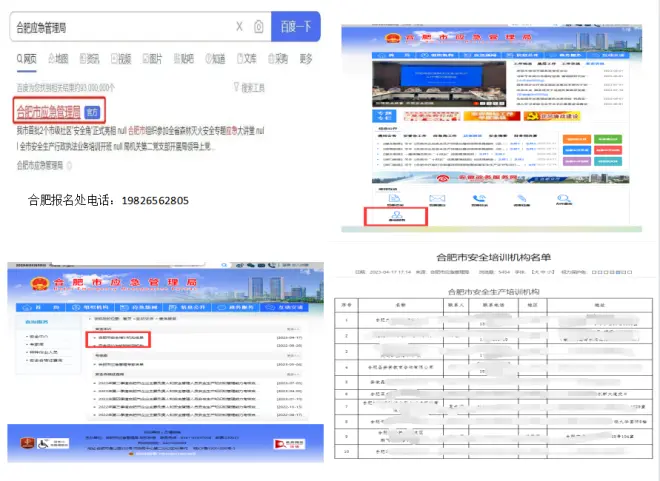Open the 合肥市应急管理局 search result link
This screenshot has width=660, height=481.
point(46,111)
